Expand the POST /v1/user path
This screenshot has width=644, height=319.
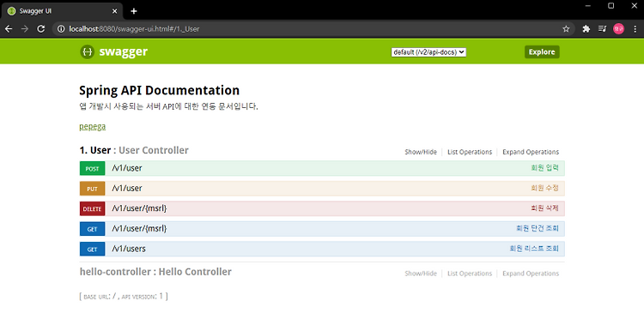(x=127, y=168)
